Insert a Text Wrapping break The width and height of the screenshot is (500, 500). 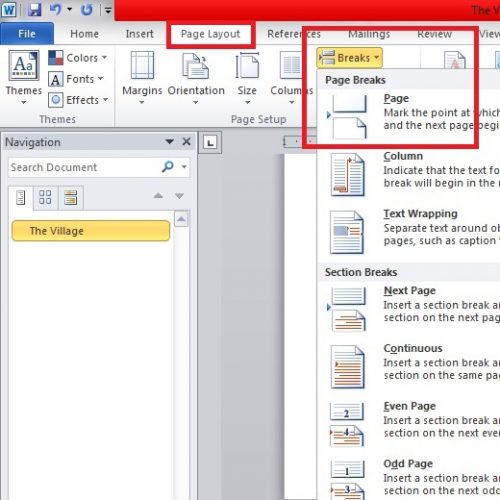point(409,232)
